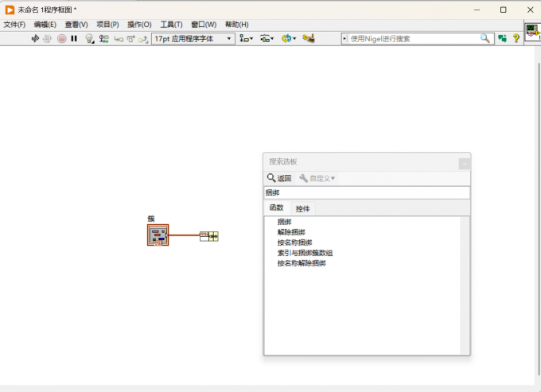This screenshot has height=392, width=541.
Task: Select the 簇 cluster control terminal
Action: 158,235
